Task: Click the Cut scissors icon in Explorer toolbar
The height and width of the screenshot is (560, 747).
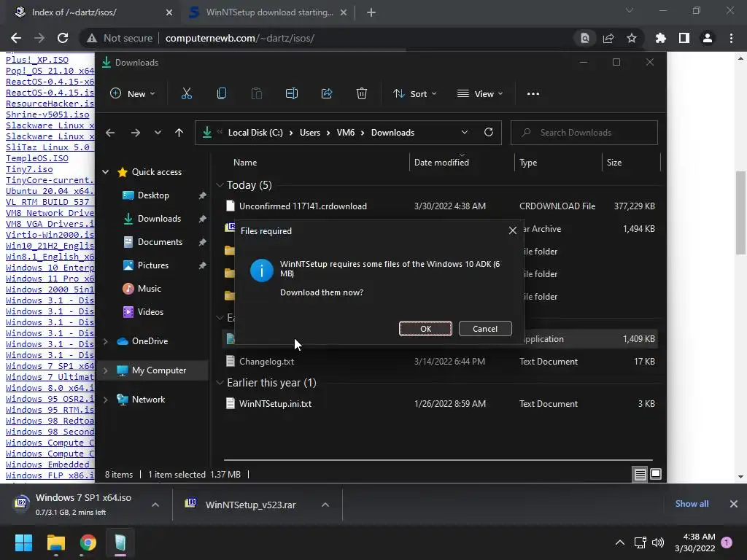Action: [x=187, y=94]
